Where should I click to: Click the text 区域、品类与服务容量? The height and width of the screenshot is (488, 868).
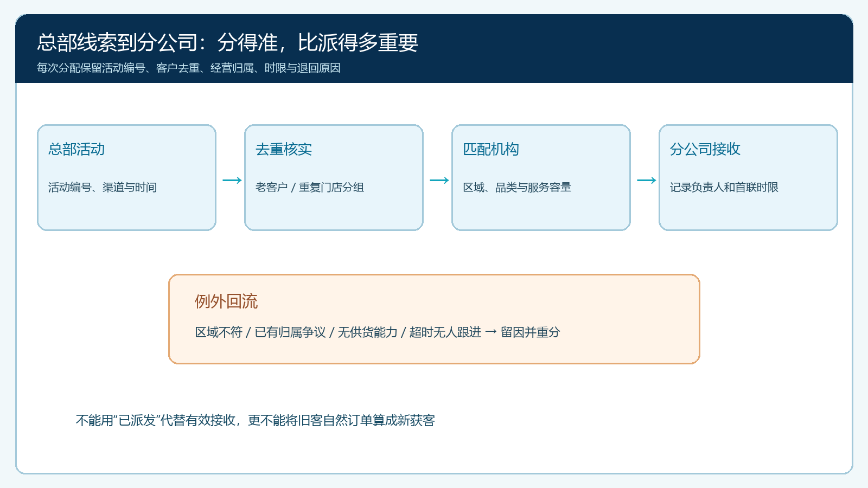(517, 187)
